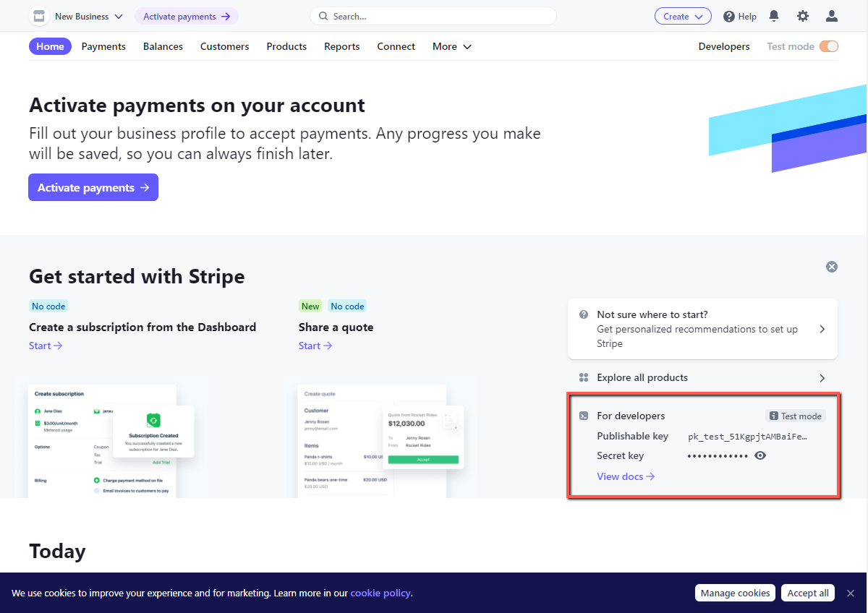868x613 pixels.
Task: Open the account profile avatar icon
Action: pyautogui.click(x=831, y=16)
